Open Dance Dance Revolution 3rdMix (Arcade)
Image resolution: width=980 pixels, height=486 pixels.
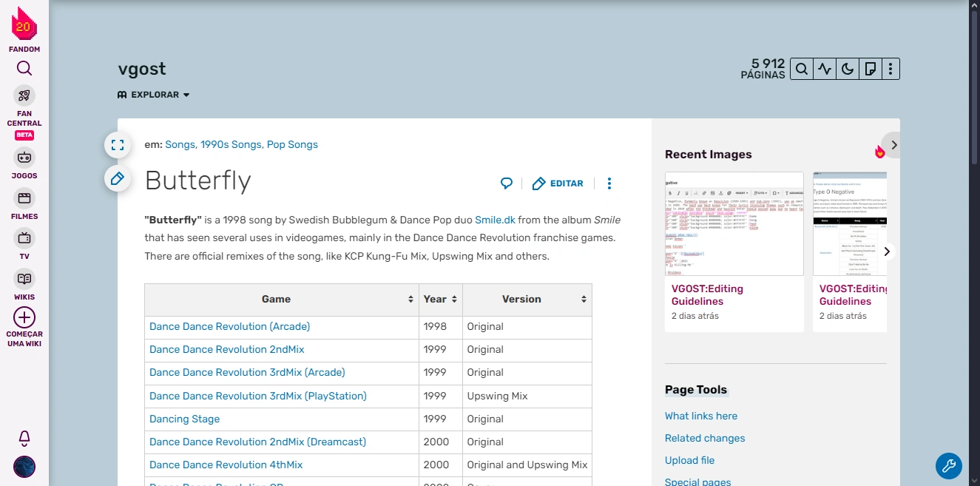[247, 372]
